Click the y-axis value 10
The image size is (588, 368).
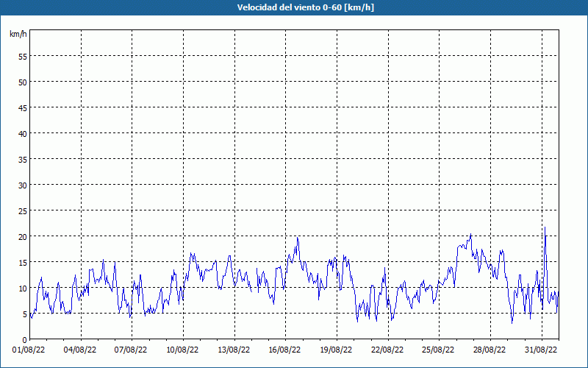(x=23, y=288)
